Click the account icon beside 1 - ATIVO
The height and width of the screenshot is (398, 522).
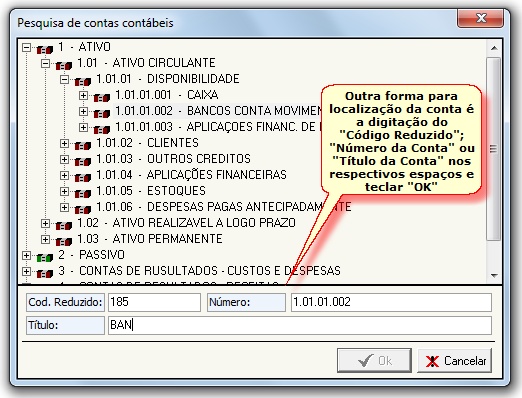(x=45, y=50)
